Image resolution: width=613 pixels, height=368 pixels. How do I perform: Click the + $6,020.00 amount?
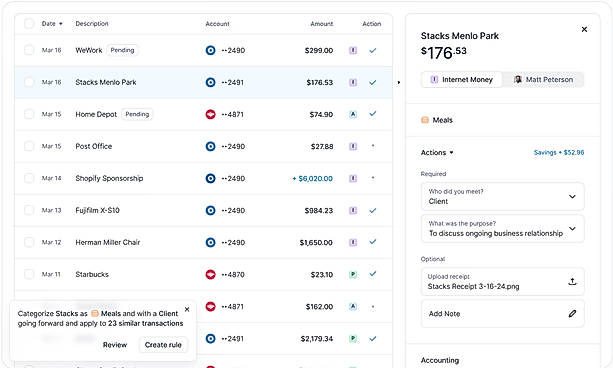tap(312, 179)
